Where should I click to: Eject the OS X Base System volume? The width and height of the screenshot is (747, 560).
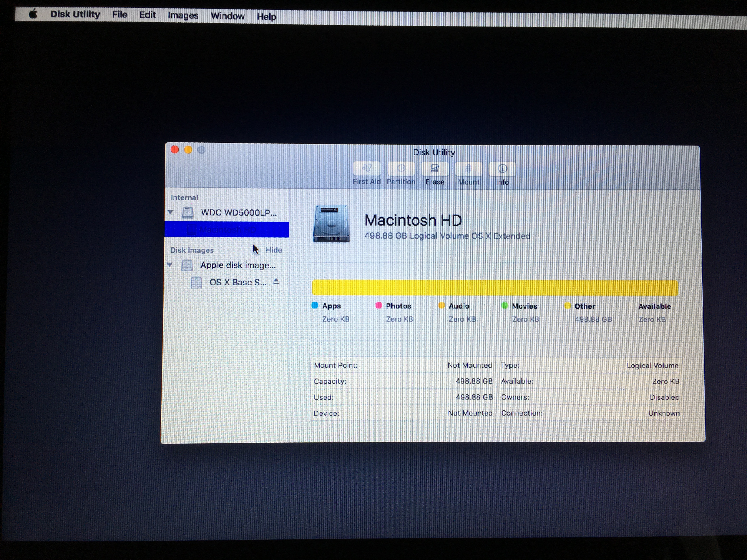[276, 281]
